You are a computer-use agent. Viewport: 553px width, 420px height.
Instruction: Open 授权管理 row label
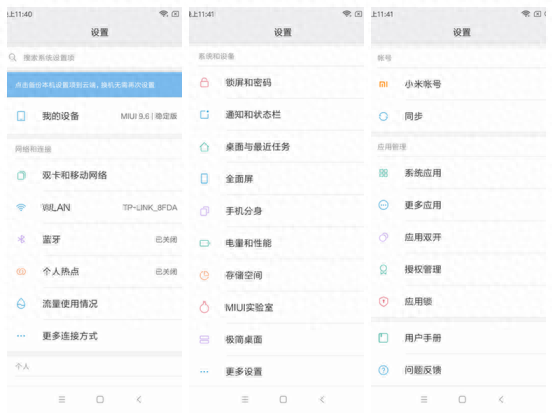point(423,269)
